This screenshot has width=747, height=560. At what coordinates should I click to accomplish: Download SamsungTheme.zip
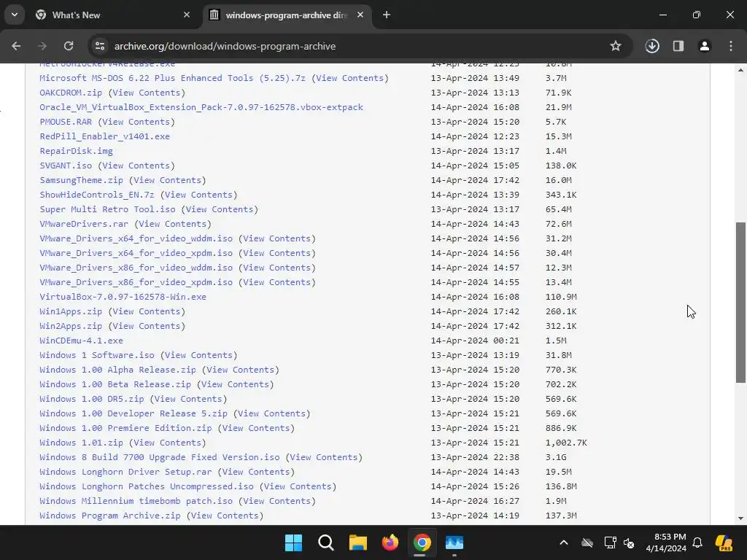[82, 181]
